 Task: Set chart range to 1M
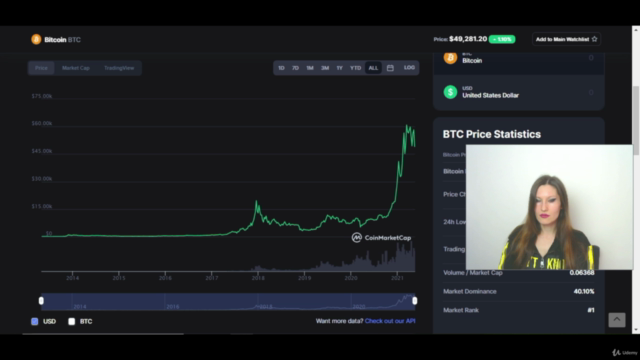click(310, 68)
